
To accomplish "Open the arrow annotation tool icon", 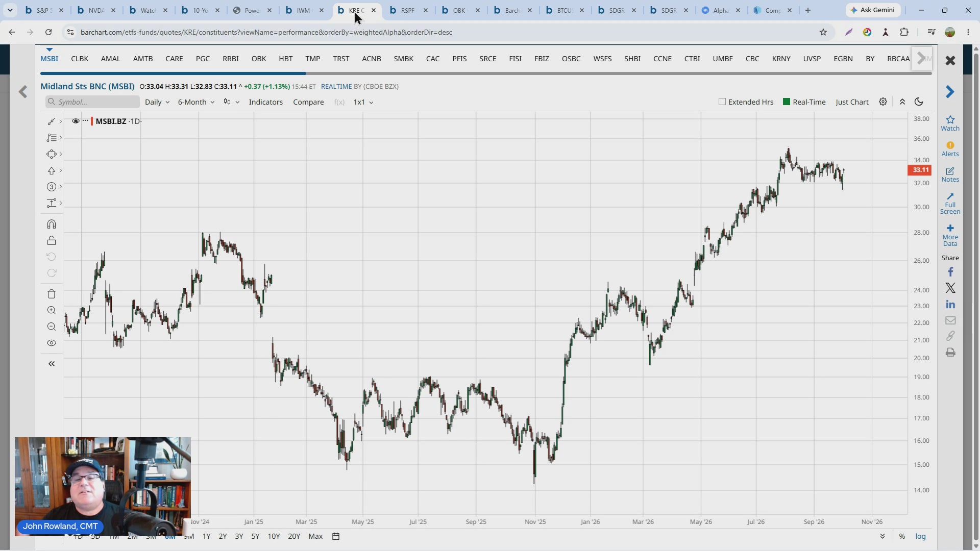I will click(51, 170).
